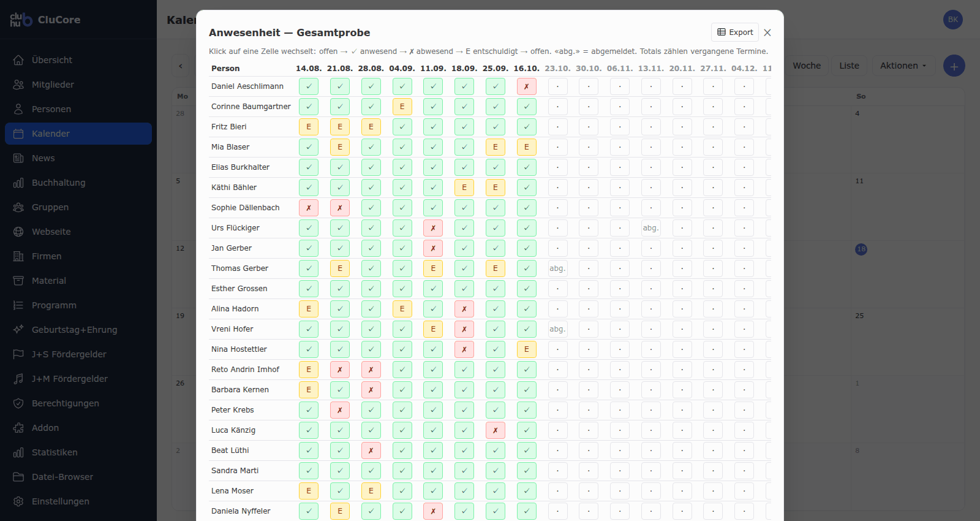
Task: Open Übersicht from the sidebar
Action: [78, 60]
